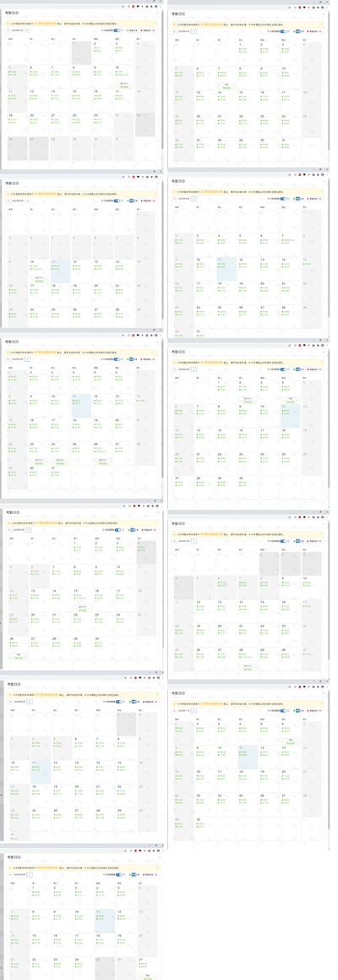The height and width of the screenshot is (980, 338).
Task: Go to previous month in top-left attendance calendar
Action: pyautogui.click(x=8, y=30)
